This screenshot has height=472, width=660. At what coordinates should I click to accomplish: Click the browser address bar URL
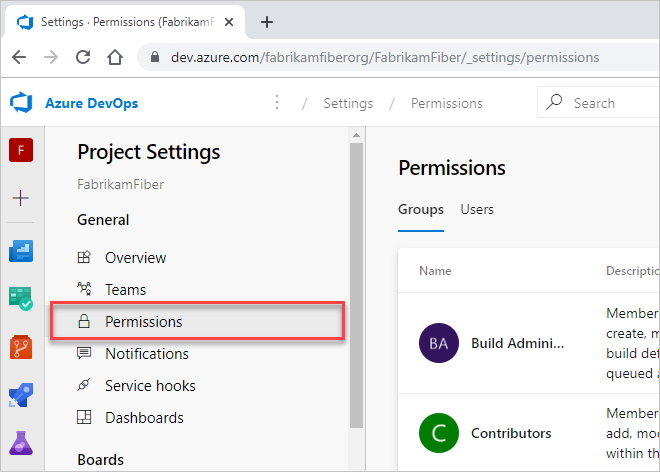click(385, 57)
